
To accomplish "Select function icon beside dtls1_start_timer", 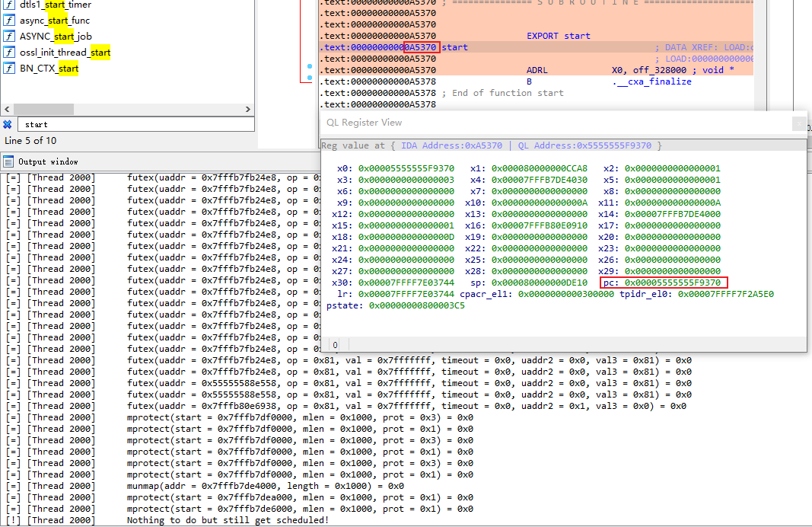I will coord(9,5).
